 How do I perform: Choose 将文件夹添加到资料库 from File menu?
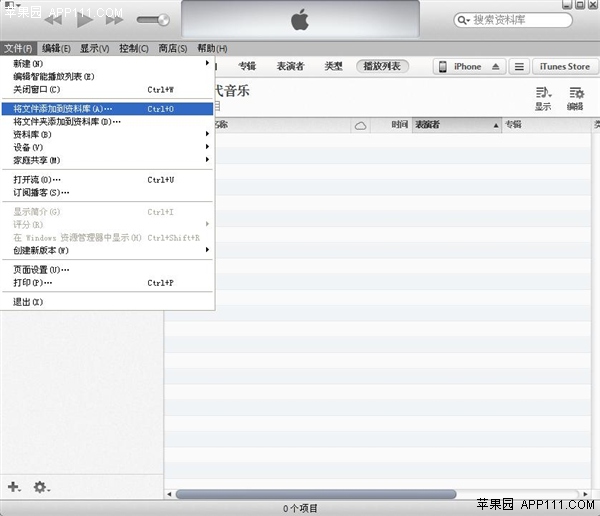click(x=67, y=121)
